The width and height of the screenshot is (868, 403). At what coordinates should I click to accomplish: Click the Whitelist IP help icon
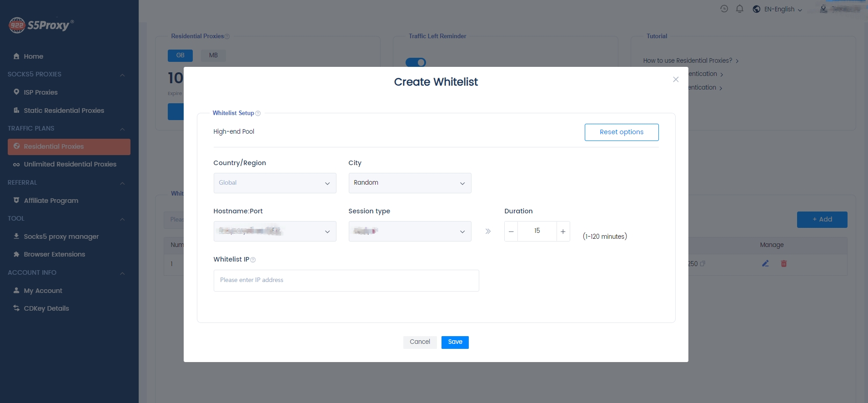pyautogui.click(x=253, y=260)
